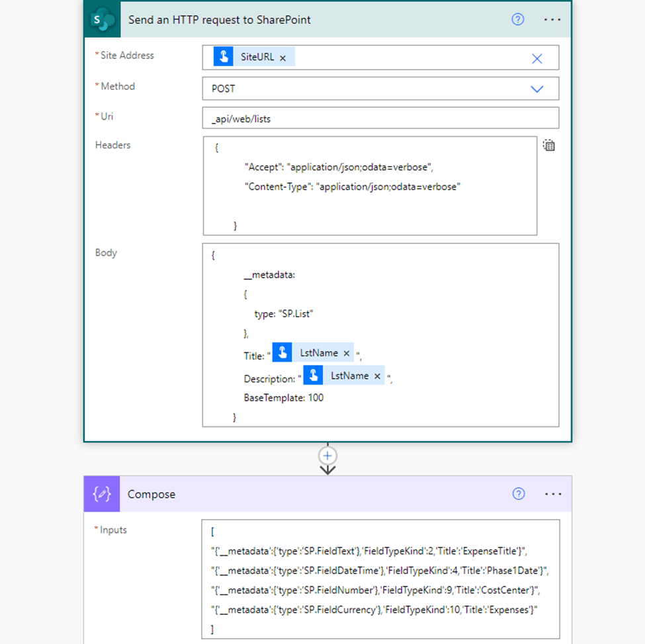Select the LstName token in the Description line

343,376
